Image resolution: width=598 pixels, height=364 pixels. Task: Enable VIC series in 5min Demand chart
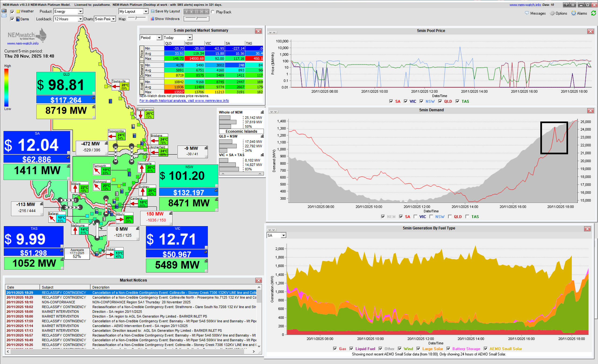tap(416, 217)
